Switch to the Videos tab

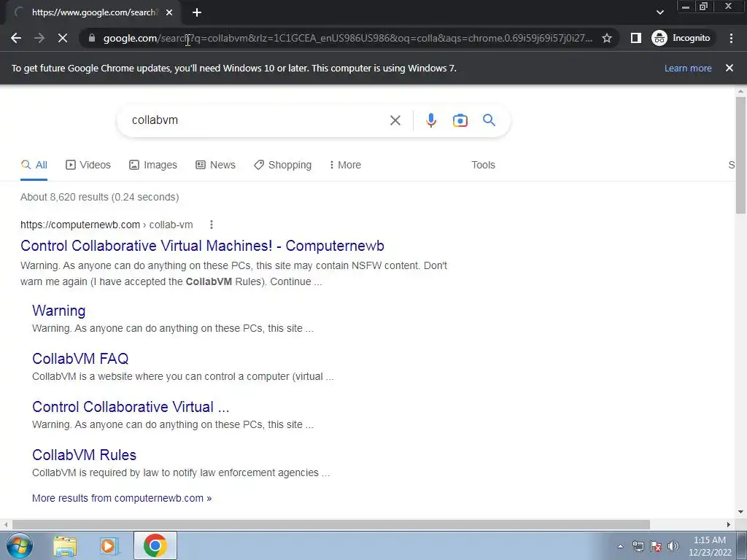tap(88, 165)
